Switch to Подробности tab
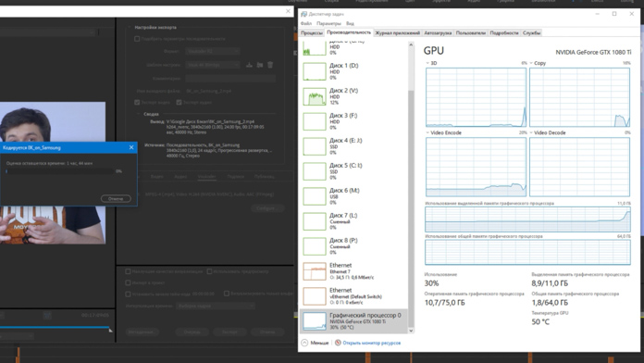The height and width of the screenshot is (363, 644). [x=504, y=33]
